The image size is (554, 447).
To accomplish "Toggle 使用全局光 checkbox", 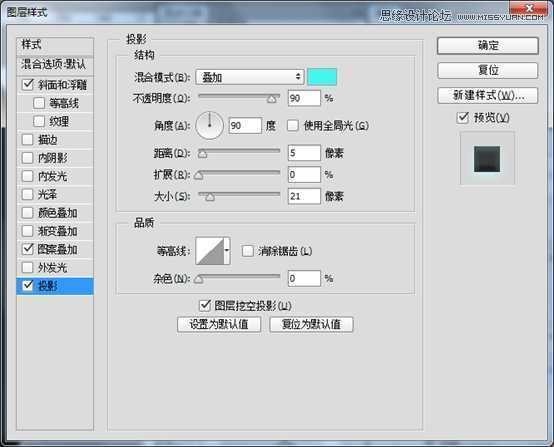I will (x=293, y=125).
